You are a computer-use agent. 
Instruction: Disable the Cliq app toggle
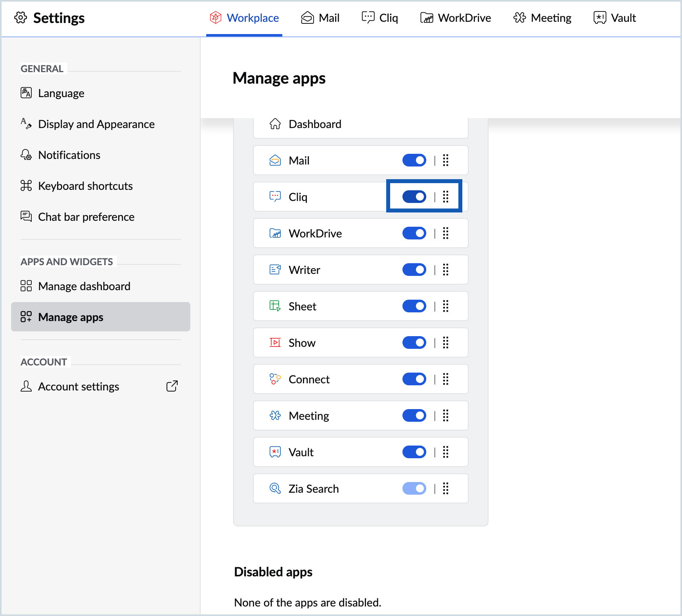pos(414,197)
